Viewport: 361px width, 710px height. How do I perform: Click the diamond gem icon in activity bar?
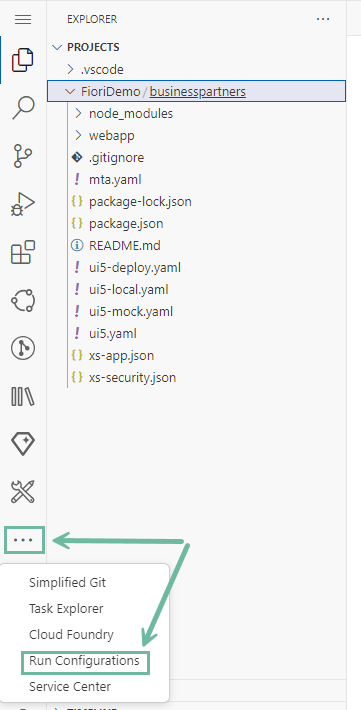(x=23, y=444)
